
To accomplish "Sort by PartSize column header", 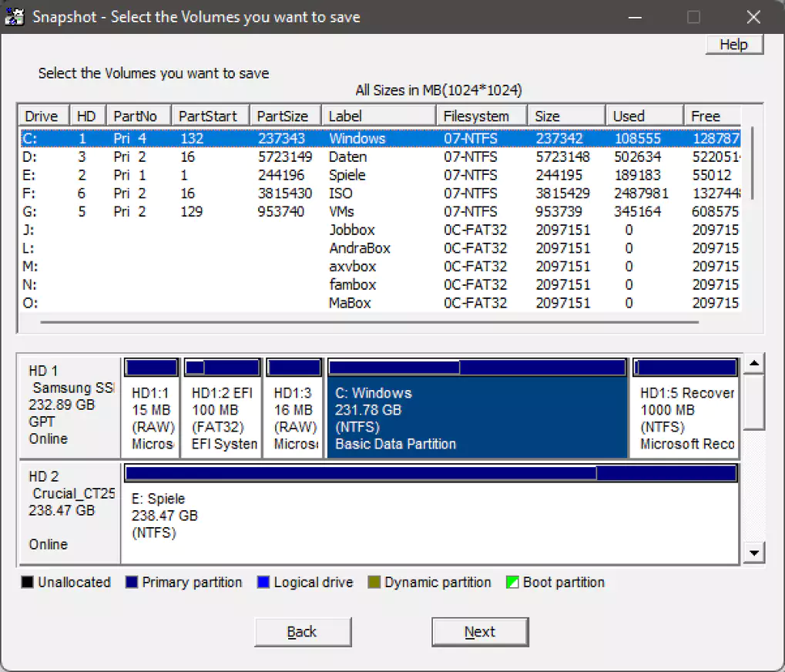I will click(x=285, y=116).
